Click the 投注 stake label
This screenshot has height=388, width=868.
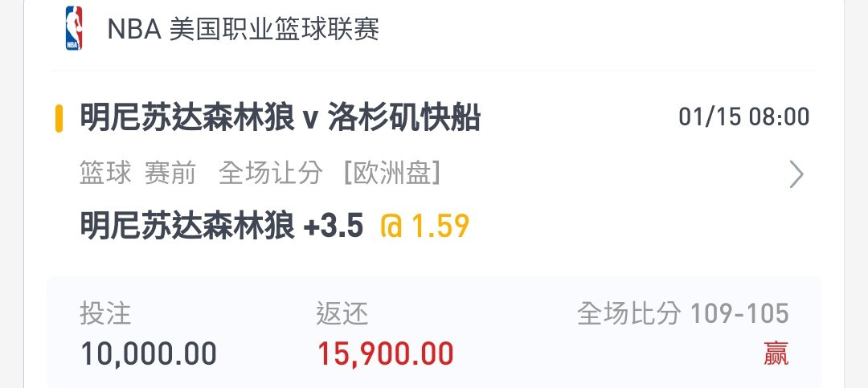click(x=105, y=313)
